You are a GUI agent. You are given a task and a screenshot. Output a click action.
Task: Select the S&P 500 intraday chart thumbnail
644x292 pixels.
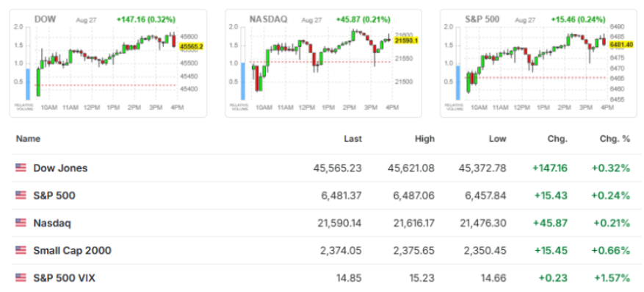538,63
